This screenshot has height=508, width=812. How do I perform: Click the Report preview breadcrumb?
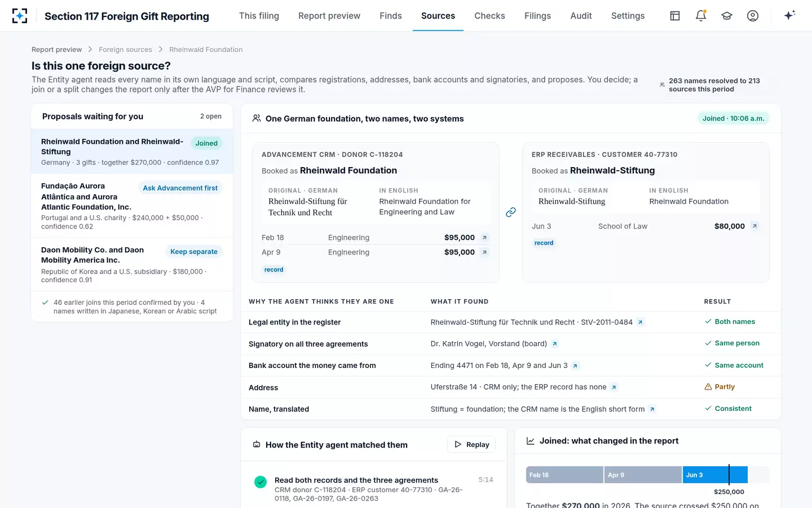click(x=56, y=50)
